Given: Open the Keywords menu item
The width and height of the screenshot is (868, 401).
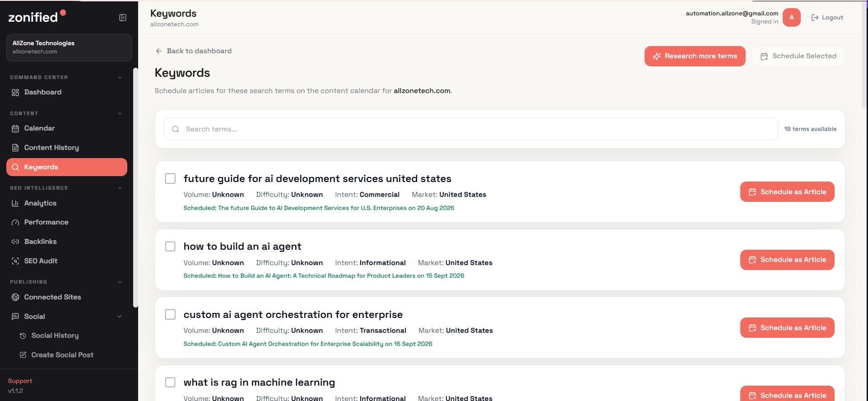Looking at the screenshot, I should pyautogui.click(x=67, y=167).
